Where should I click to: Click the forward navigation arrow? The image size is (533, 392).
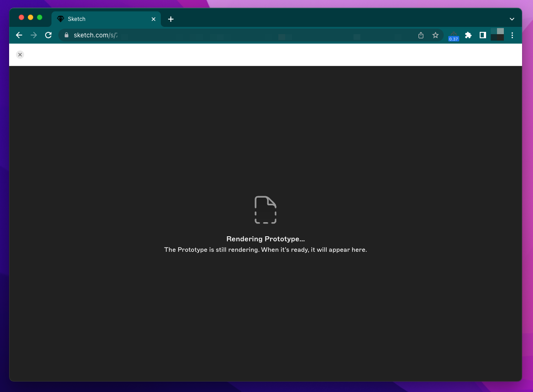[34, 35]
